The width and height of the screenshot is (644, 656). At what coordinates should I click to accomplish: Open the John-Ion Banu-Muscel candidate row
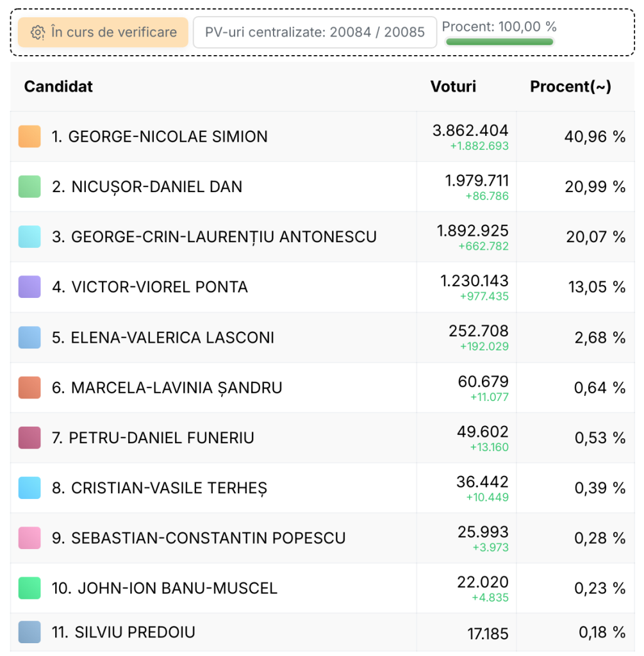(322, 588)
